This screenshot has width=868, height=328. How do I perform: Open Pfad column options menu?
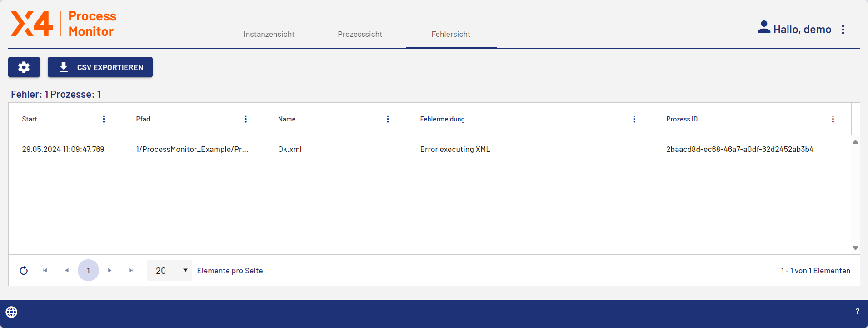pos(246,119)
